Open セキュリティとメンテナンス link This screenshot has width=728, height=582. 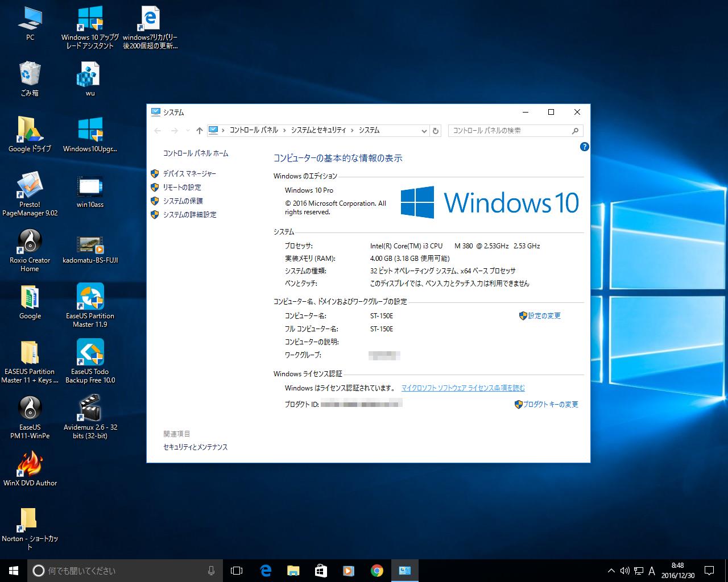(x=195, y=447)
